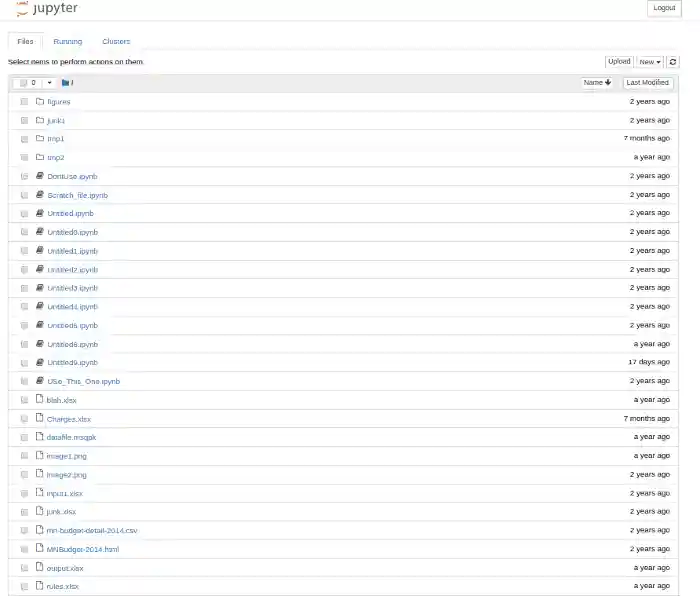This screenshot has width=700, height=596.
Task: Click the Scratch_file.ipynb notebook icon
Action: [40, 195]
